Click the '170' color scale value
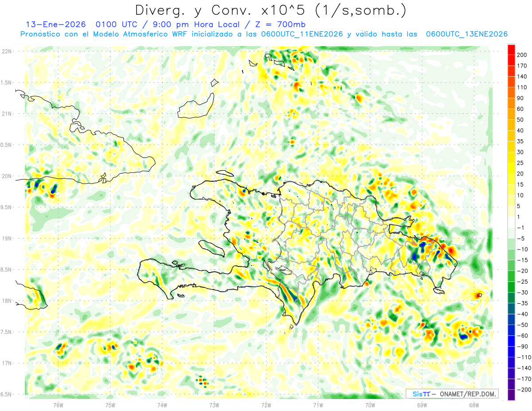Viewport: 532px width, 411px height. (522, 66)
